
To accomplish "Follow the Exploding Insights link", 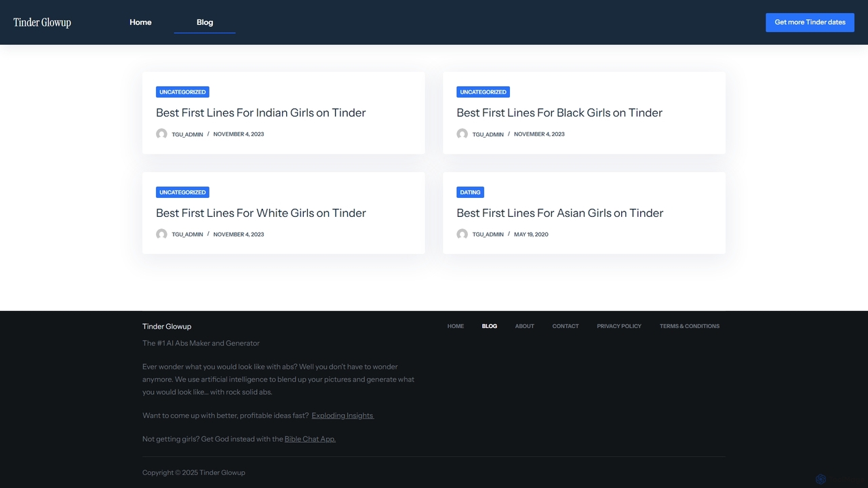I will coord(342,415).
